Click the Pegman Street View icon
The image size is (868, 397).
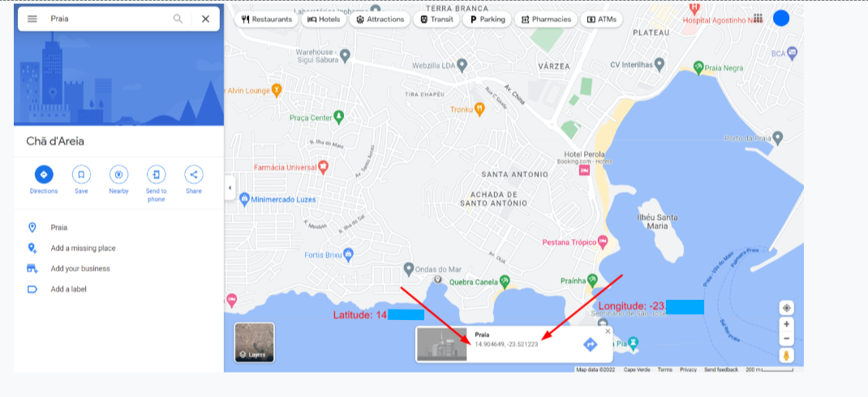click(787, 356)
